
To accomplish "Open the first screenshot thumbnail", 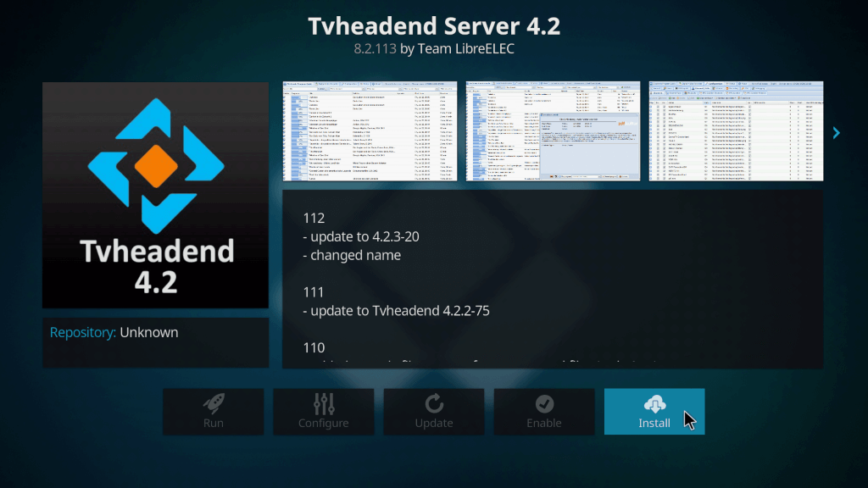I will coord(370,131).
